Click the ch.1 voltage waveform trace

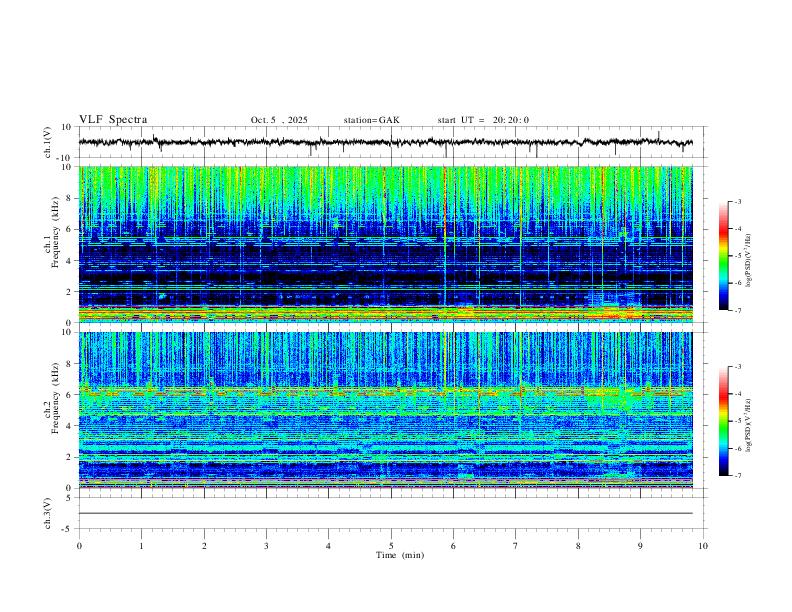click(385, 142)
